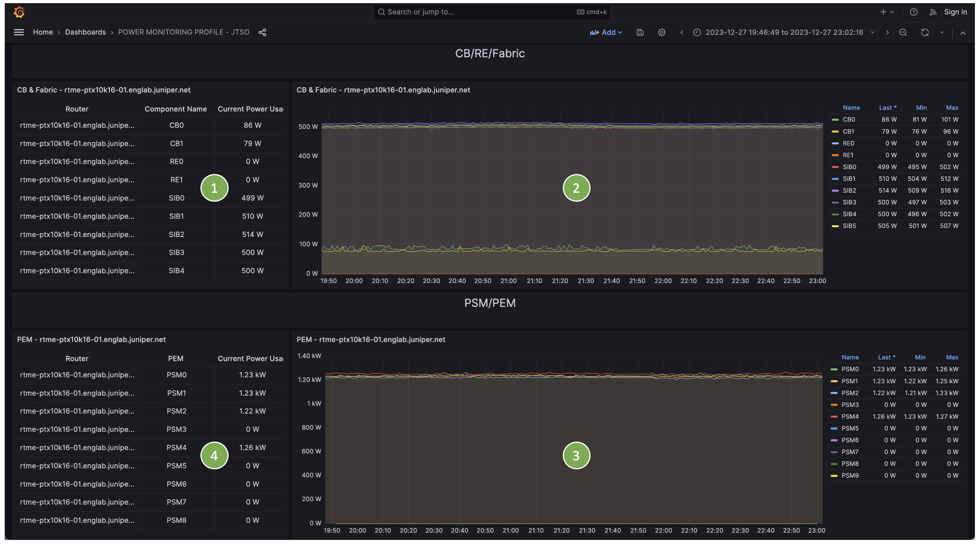The width and height of the screenshot is (980, 545).
Task: Open the hamburger navigation menu
Action: click(19, 32)
